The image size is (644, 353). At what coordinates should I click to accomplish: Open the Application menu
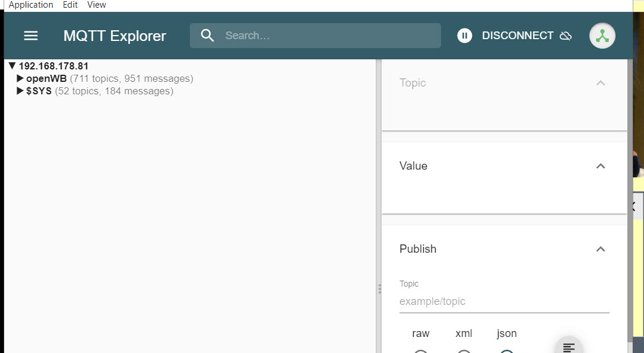31,5
